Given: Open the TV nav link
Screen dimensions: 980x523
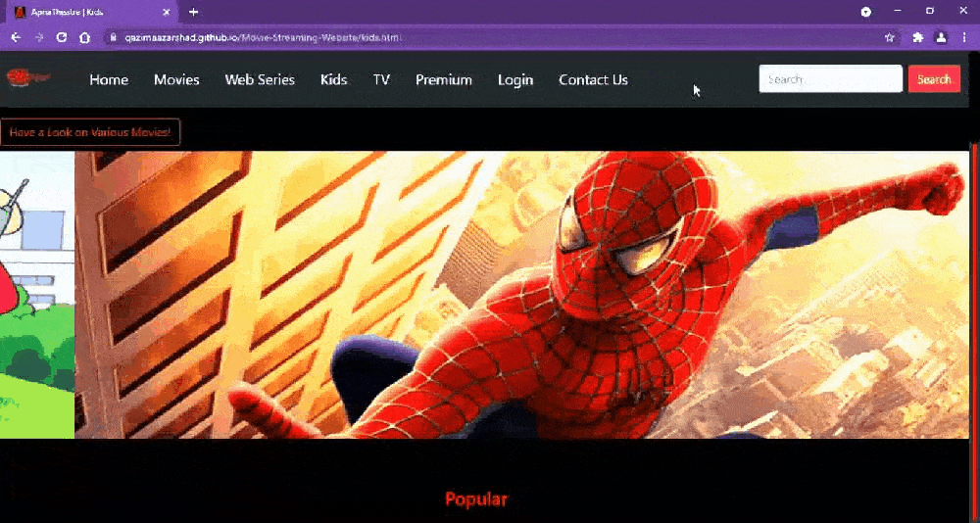Looking at the screenshot, I should (381, 80).
